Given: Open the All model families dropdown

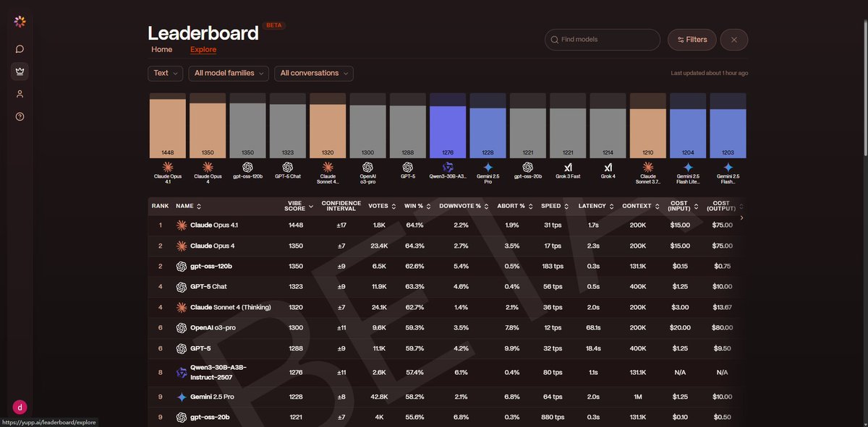Looking at the screenshot, I should (229, 73).
